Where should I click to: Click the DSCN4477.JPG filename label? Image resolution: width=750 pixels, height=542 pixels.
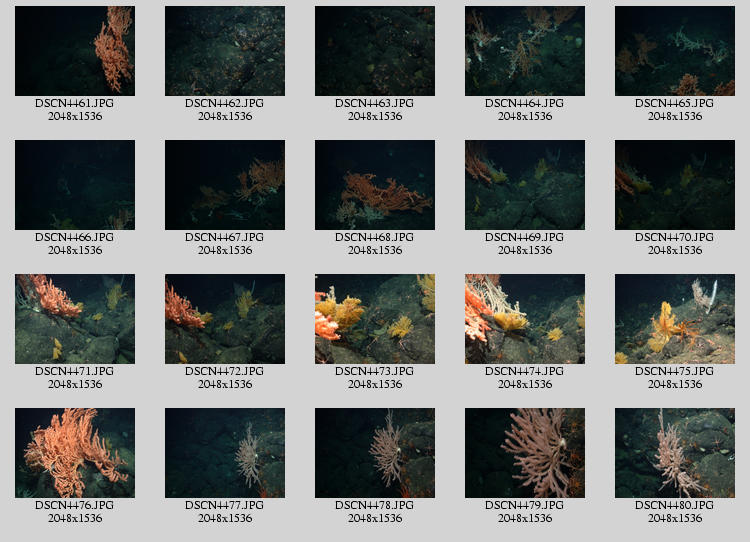[x=225, y=505]
